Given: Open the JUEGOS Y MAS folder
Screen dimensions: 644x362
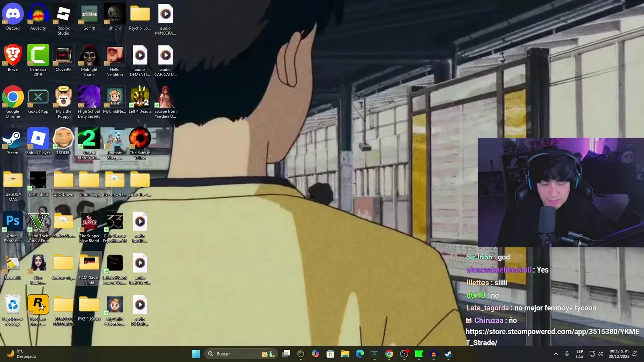Looking at the screenshot, I should click(13, 186).
